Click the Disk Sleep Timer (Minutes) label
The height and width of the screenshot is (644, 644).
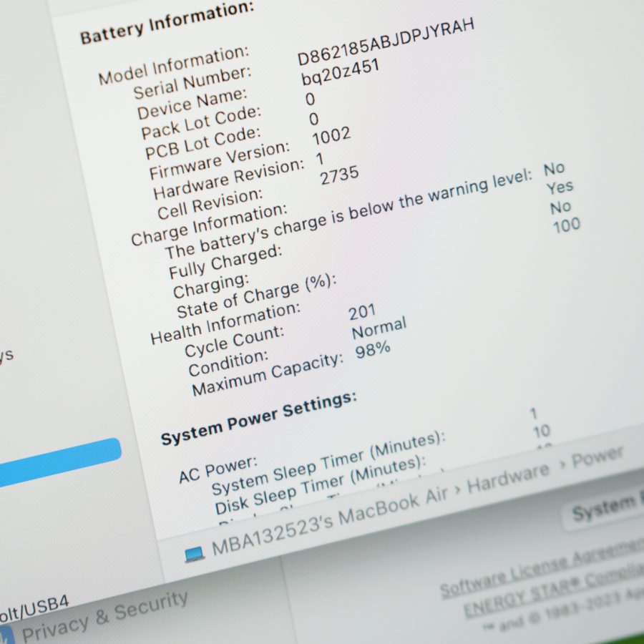pos(321,485)
